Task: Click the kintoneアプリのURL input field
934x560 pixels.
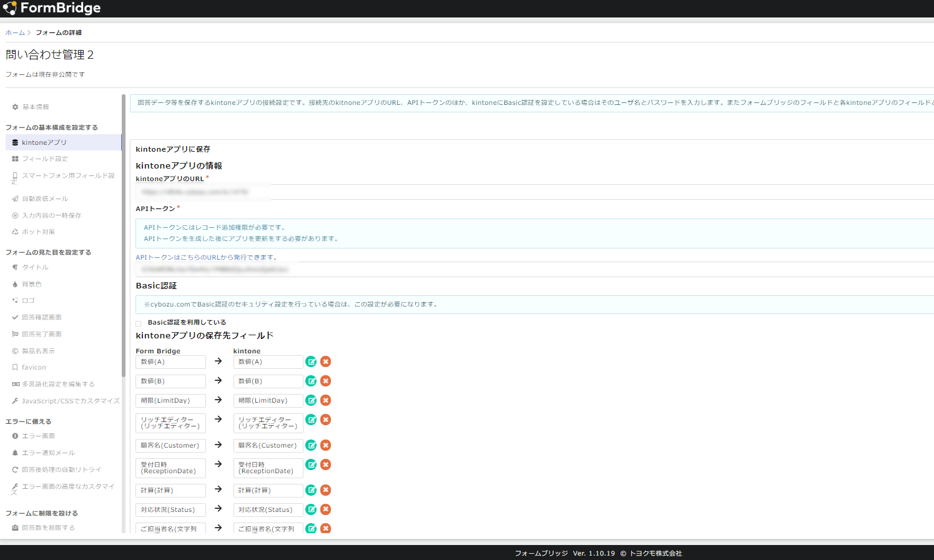Action: pos(534,192)
